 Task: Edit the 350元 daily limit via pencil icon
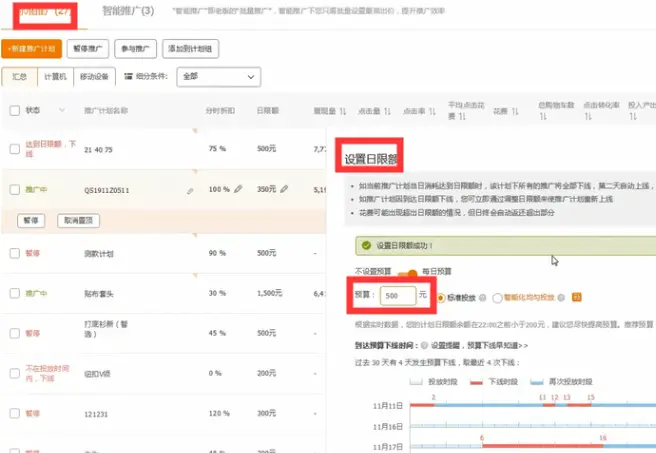click(x=285, y=189)
